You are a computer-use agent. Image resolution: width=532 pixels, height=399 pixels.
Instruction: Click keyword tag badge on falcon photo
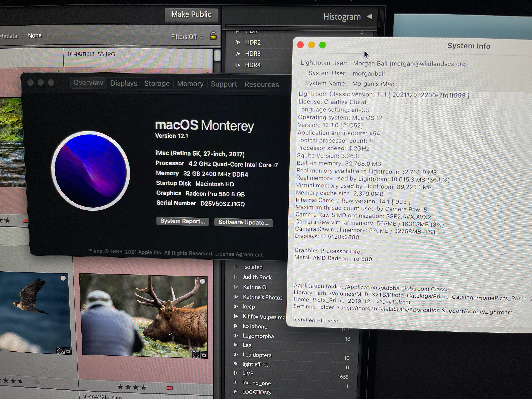60,351
